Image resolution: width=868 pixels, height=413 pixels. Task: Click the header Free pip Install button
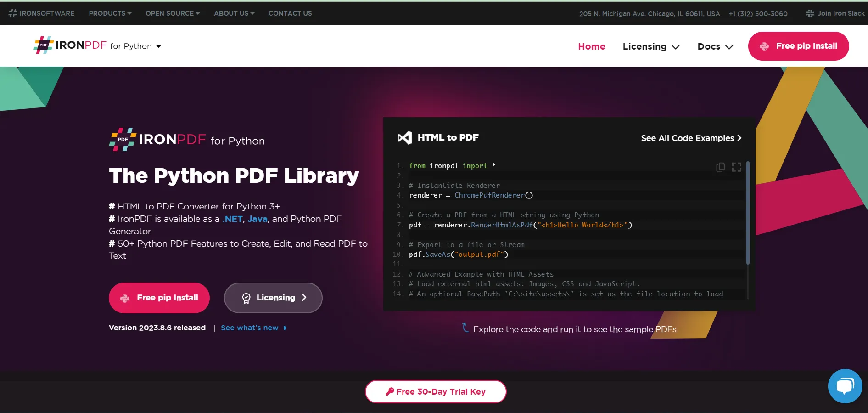(x=798, y=46)
